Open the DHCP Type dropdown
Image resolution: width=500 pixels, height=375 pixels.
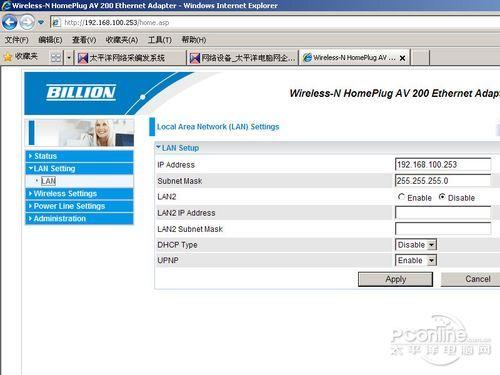pyautogui.click(x=416, y=245)
